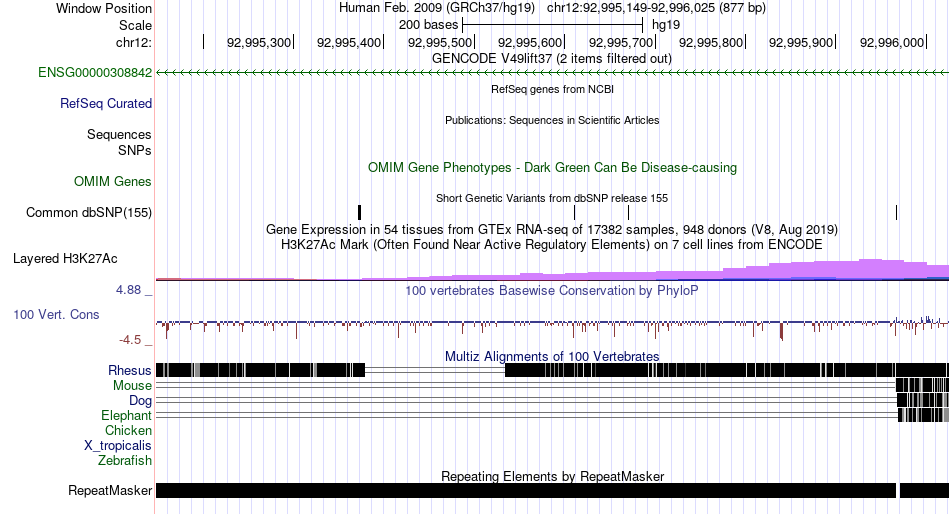
Task: Click 100 vertebrates Basewise Conservation title
Action: coord(552,290)
